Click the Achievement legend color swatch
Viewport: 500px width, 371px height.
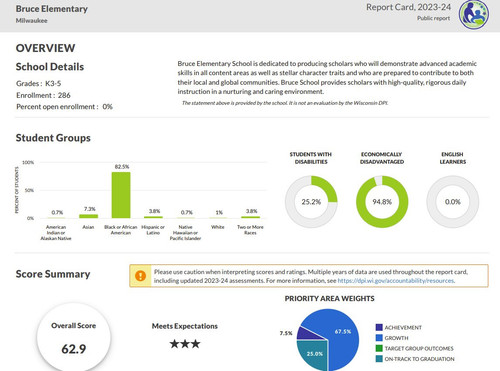pos(379,327)
